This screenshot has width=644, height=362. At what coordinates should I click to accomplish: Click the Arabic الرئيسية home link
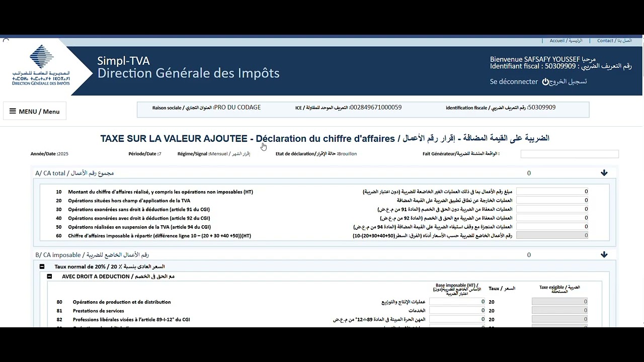click(x=575, y=41)
